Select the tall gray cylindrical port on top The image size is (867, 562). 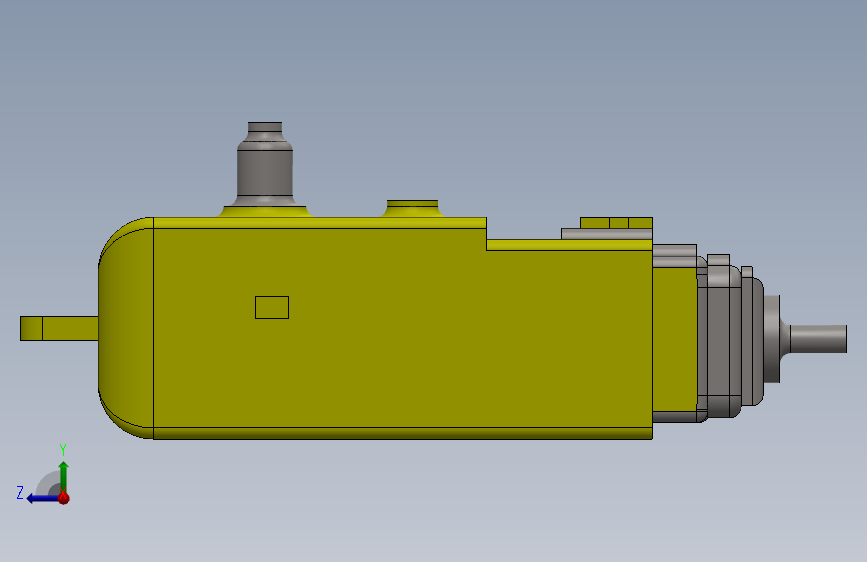pyautogui.click(x=265, y=164)
